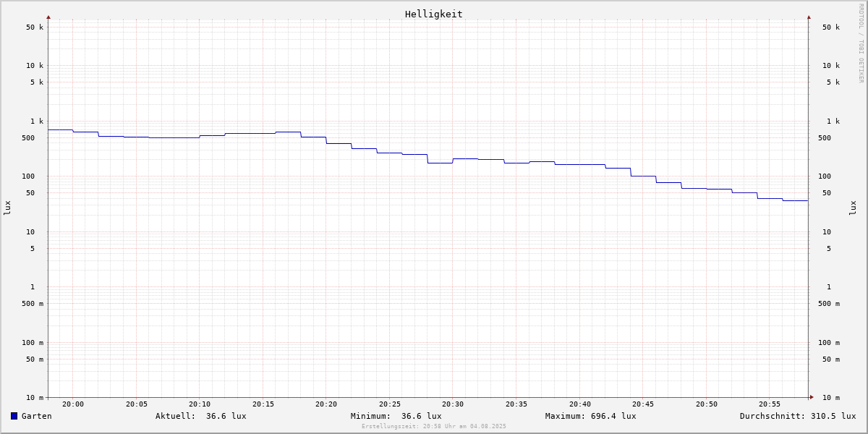Click the 5 k label on the left axis

click(37, 82)
